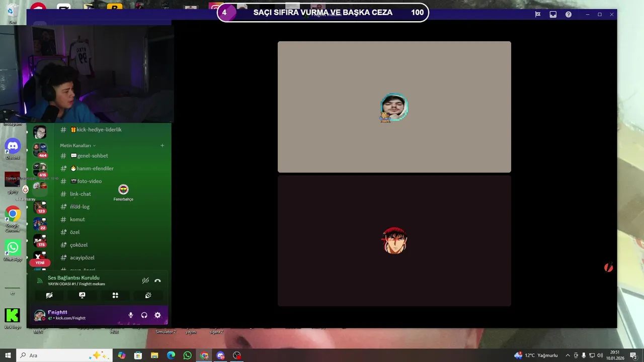Open Microsoft Edge from the taskbar
This screenshot has height=362, width=644.
tap(171, 355)
